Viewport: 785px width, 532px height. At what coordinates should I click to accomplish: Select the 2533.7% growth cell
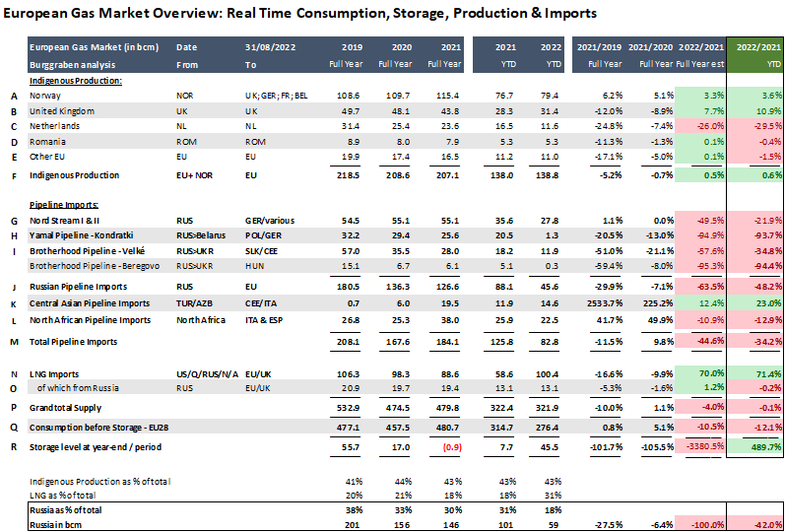601,303
